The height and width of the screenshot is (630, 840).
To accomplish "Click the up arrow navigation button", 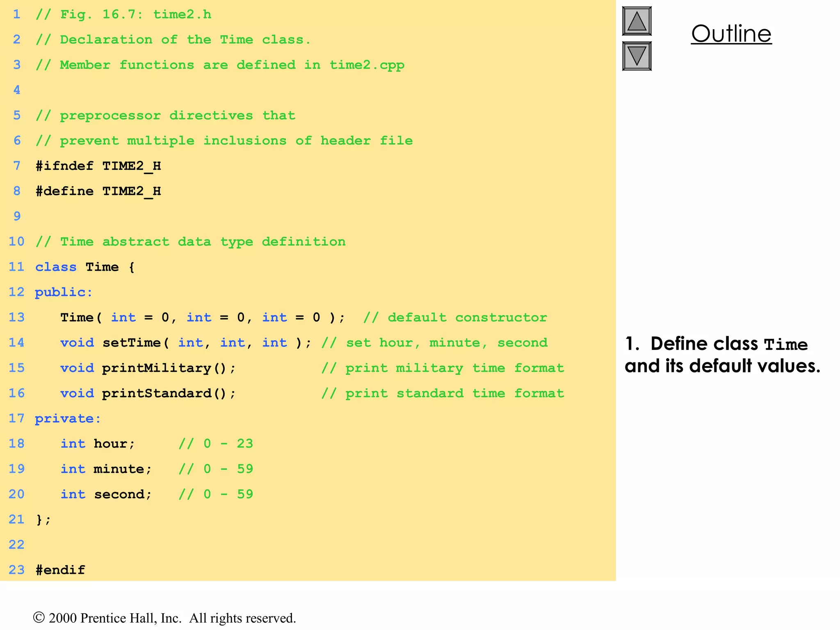I will coord(637,21).
